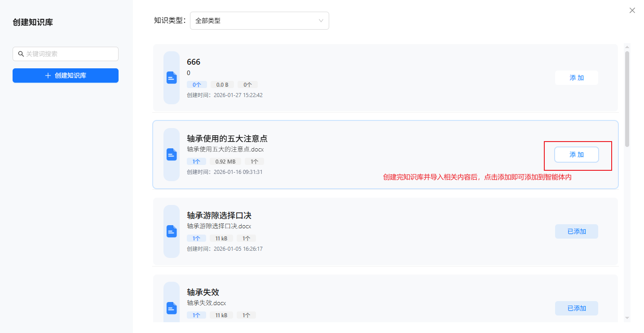Toggle 已添加 for 轴承游隙选择口决

coord(576,231)
